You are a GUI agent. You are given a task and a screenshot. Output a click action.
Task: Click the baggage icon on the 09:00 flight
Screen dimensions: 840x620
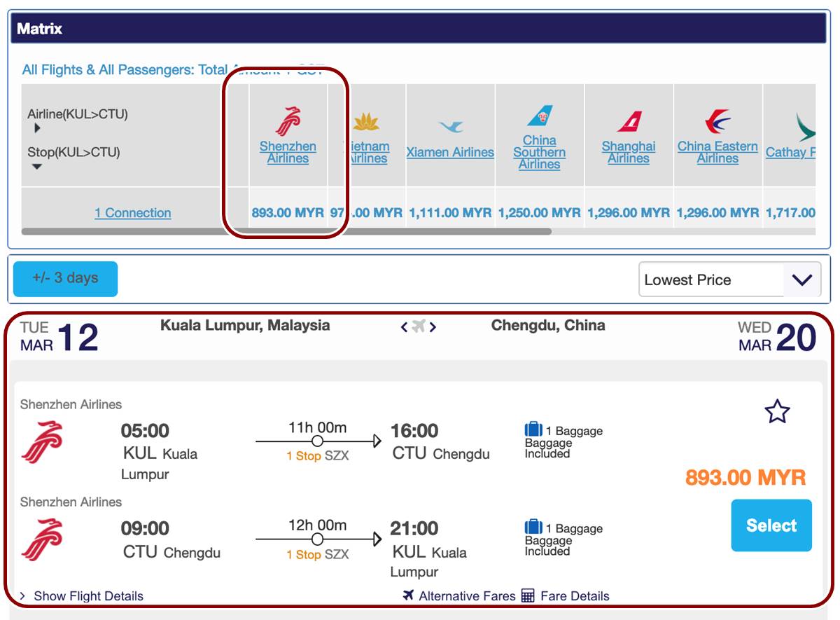[x=533, y=527]
